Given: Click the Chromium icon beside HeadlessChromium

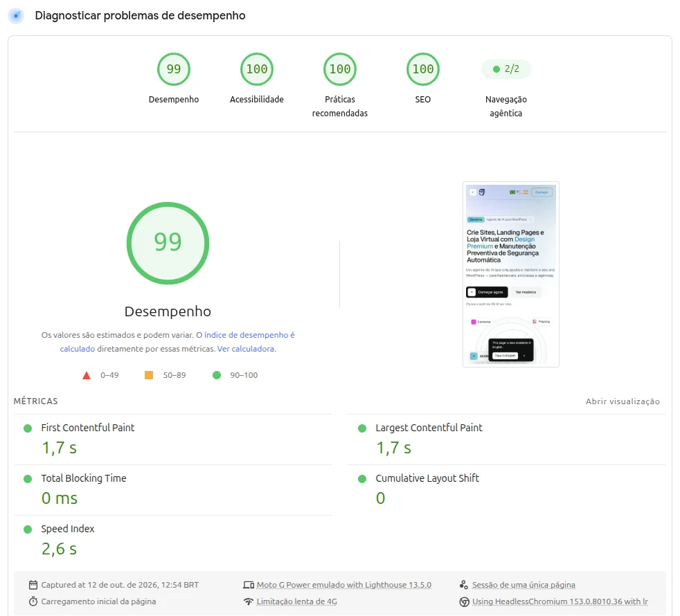Looking at the screenshot, I should (464, 601).
